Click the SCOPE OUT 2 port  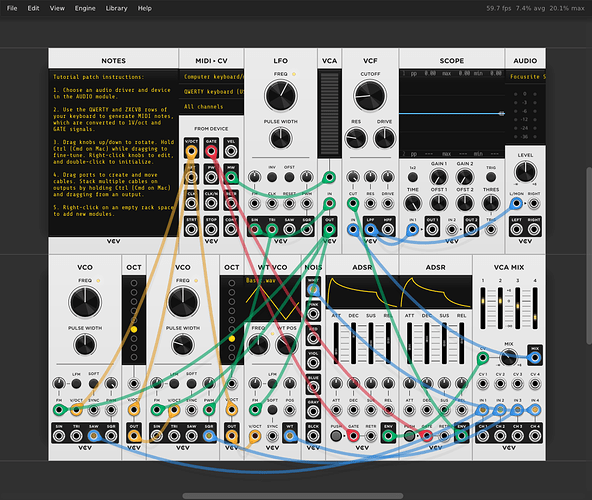(471, 229)
